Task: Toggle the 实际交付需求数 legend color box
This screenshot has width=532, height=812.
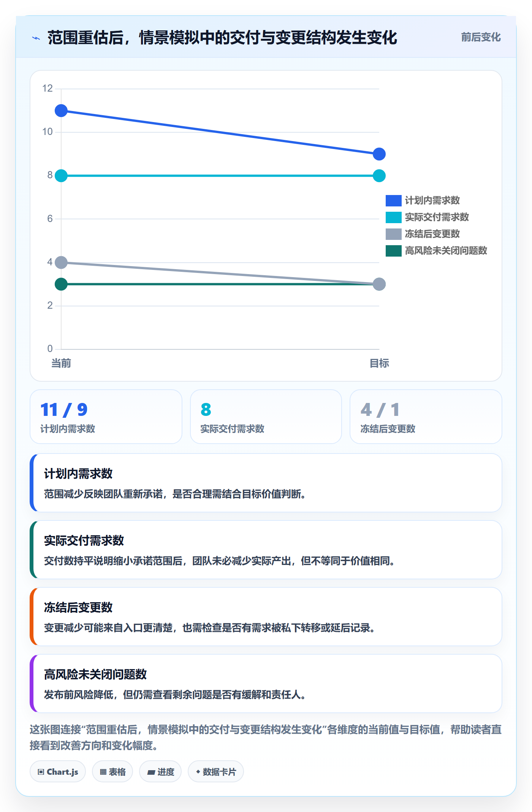Action: click(x=393, y=217)
